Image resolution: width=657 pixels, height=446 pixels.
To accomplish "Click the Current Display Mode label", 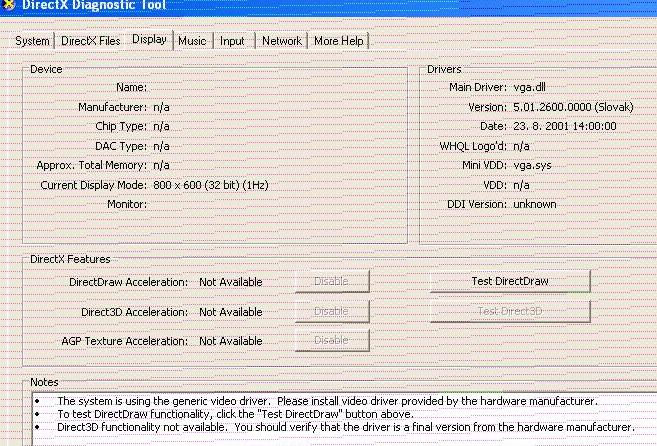I will click(93, 185).
